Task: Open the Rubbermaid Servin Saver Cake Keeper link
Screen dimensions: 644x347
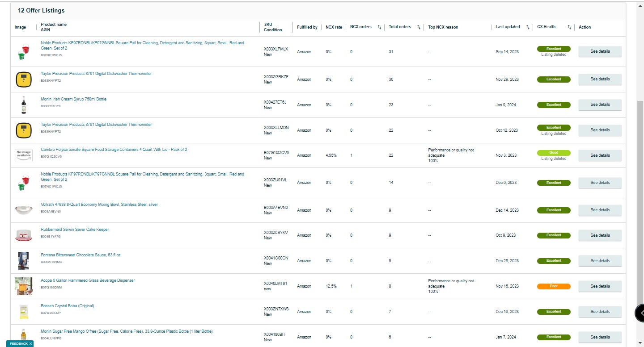Action: click(x=75, y=230)
